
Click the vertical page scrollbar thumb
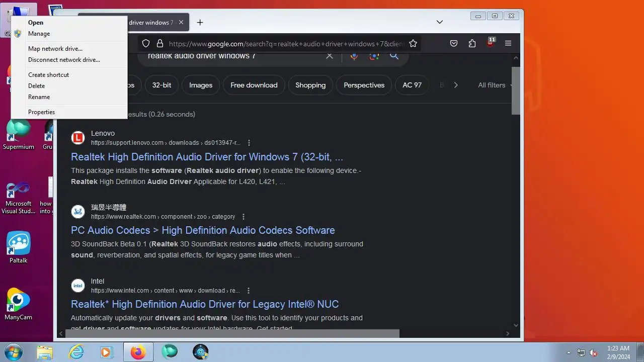coord(516,90)
